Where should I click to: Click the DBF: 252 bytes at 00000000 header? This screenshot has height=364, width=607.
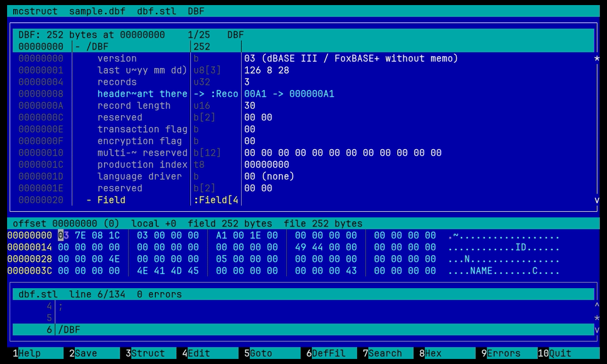coord(92,35)
